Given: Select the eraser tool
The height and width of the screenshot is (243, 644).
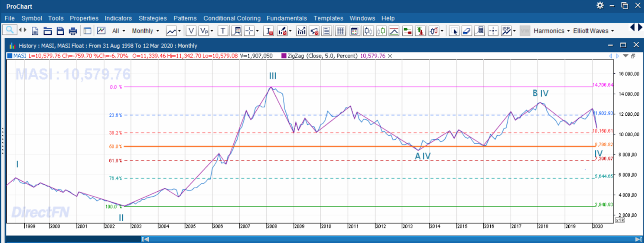Looking at the screenshot, I should pyautogui.click(x=467, y=31).
